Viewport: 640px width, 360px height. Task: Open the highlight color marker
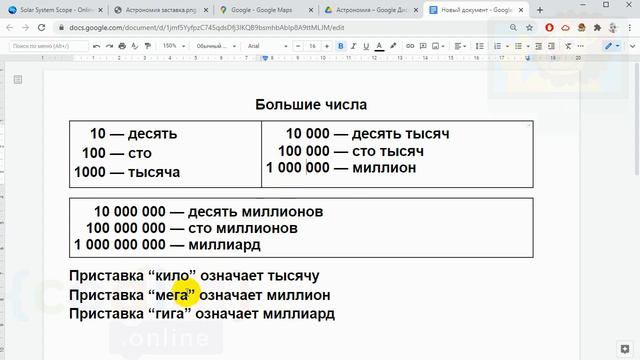[393, 46]
